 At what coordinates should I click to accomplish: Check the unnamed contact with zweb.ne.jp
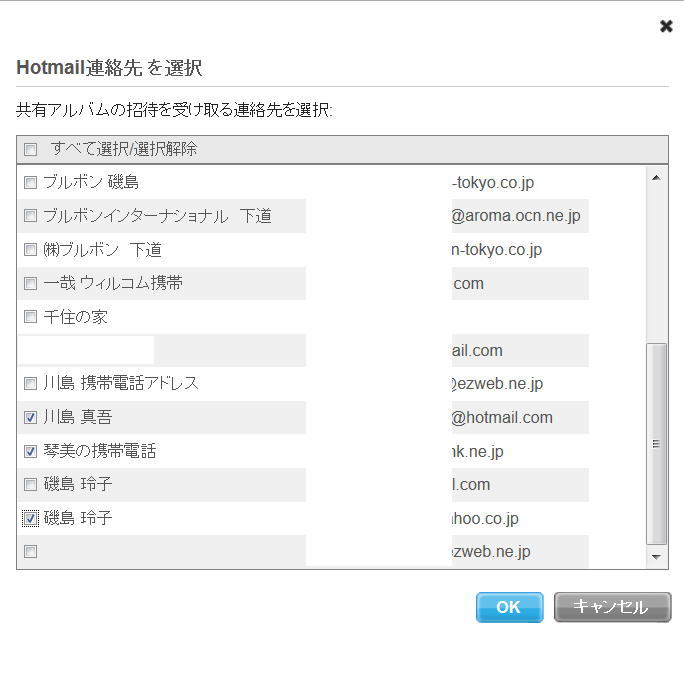click(x=31, y=551)
